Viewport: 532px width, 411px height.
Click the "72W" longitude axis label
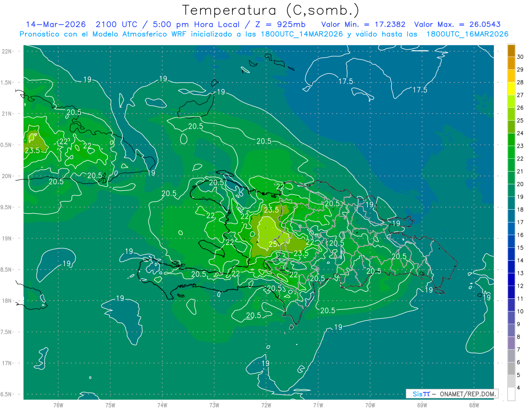click(x=266, y=405)
